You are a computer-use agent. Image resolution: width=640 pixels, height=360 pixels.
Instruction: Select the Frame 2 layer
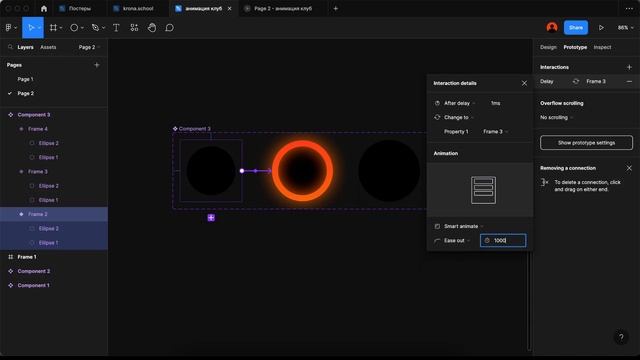pos(54,214)
